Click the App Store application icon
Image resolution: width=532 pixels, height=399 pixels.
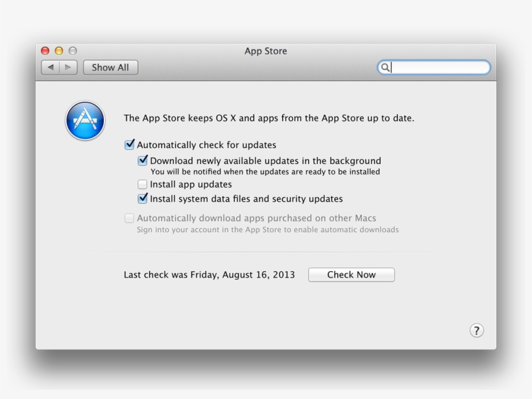tap(85, 121)
